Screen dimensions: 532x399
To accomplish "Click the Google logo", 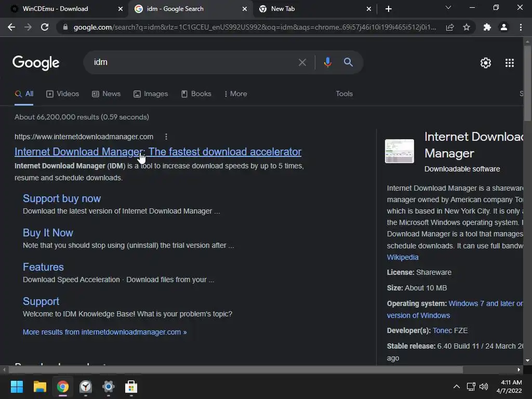I will (36, 63).
